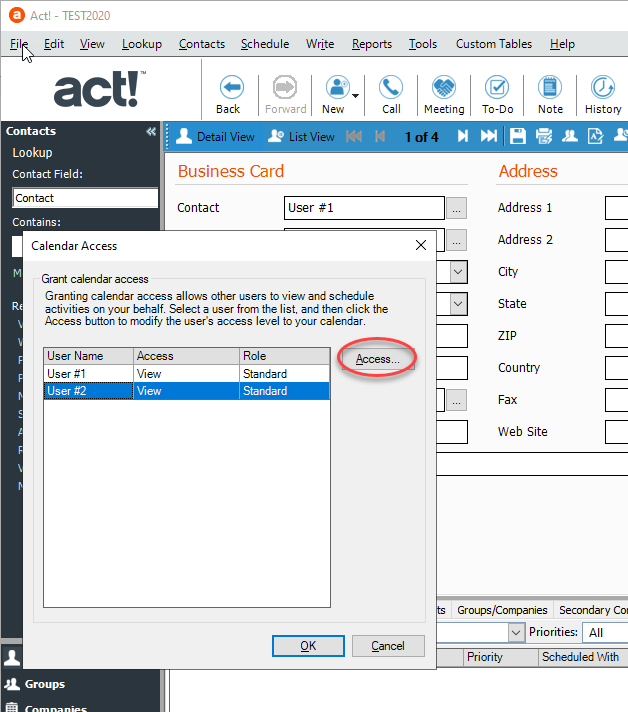
Task: Click the Save floppy disk icon
Action: click(x=518, y=136)
